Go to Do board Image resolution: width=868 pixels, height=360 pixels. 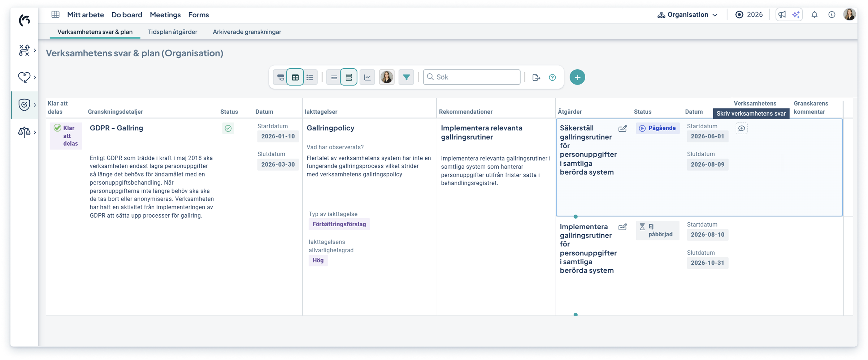127,15
